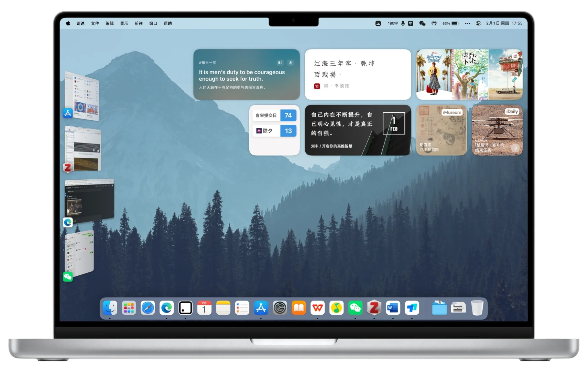This screenshot has height=371, width=588.
Task: Open WeChat from the Dock
Action: (x=355, y=308)
